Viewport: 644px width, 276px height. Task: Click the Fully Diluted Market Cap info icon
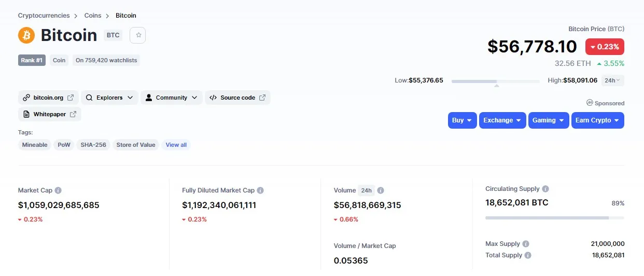click(260, 190)
